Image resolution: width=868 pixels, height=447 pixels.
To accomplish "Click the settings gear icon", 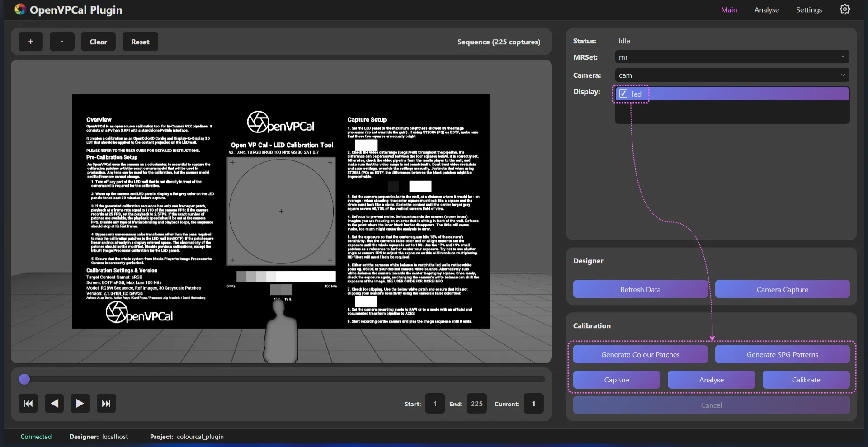I will click(844, 9).
